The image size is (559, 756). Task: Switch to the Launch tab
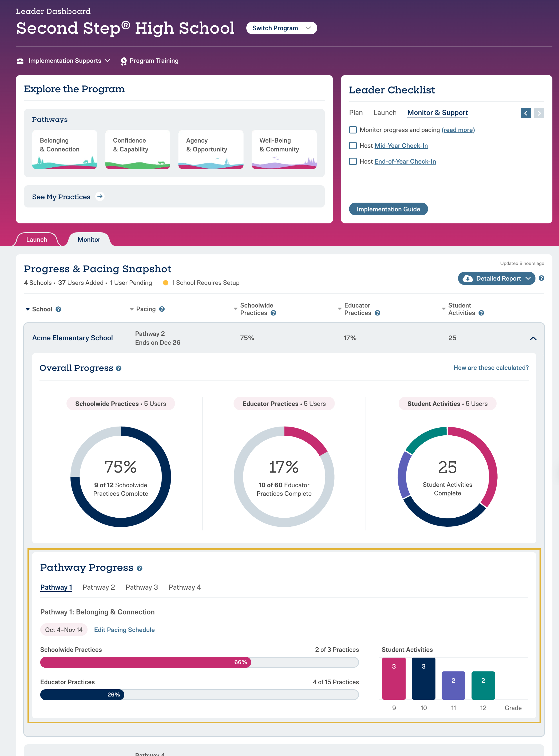click(x=37, y=239)
